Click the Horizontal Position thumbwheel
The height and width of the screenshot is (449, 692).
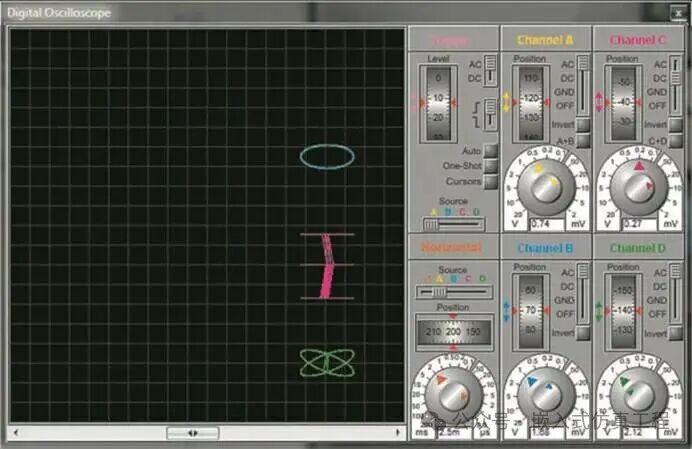(x=453, y=332)
